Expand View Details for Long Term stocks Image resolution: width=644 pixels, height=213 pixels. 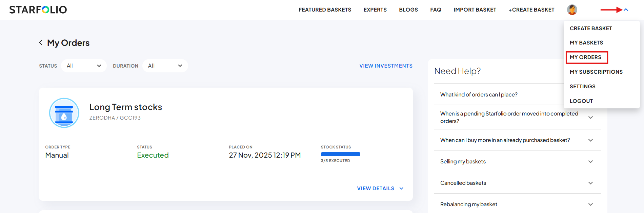click(380, 189)
